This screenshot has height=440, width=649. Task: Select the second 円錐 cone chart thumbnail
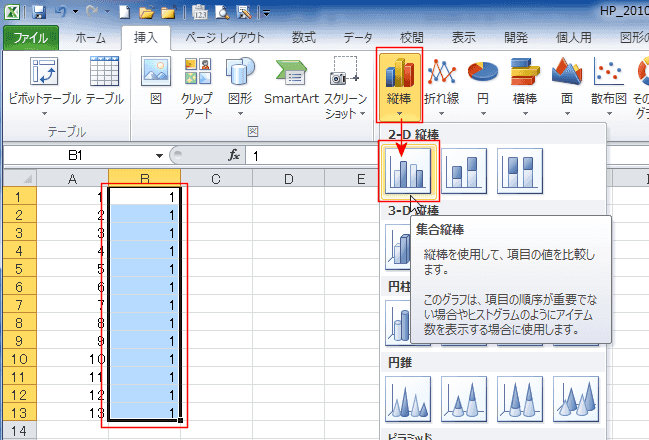(x=464, y=399)
